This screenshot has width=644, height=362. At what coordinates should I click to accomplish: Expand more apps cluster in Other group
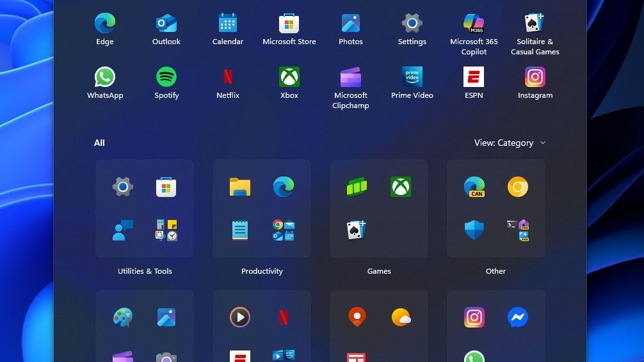(x=517, y=230)
